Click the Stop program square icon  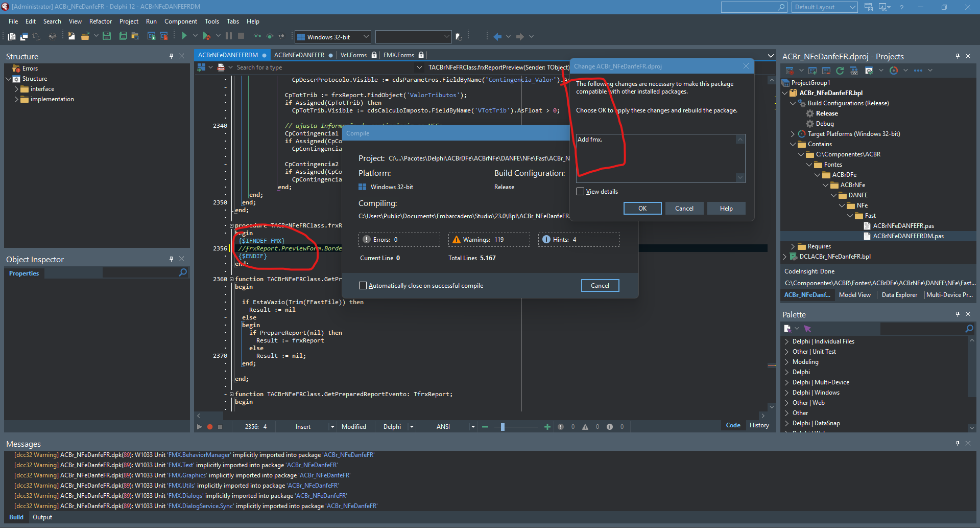(x=241, y=36)
